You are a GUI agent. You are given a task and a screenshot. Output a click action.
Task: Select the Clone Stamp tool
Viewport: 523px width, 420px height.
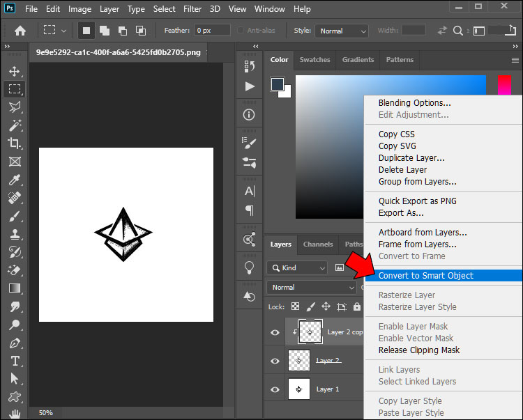(x=15, y=234)
